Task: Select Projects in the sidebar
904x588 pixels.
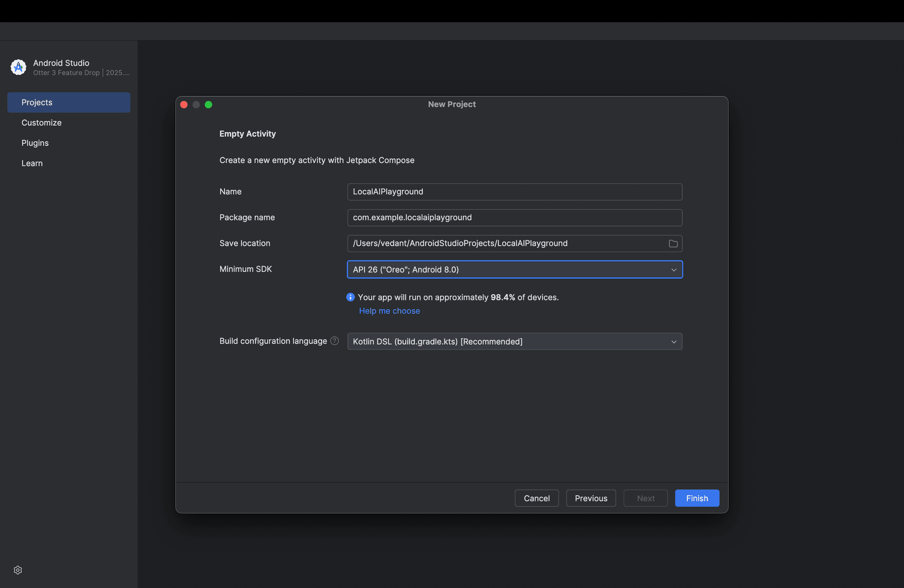Action: click(69, 102)
